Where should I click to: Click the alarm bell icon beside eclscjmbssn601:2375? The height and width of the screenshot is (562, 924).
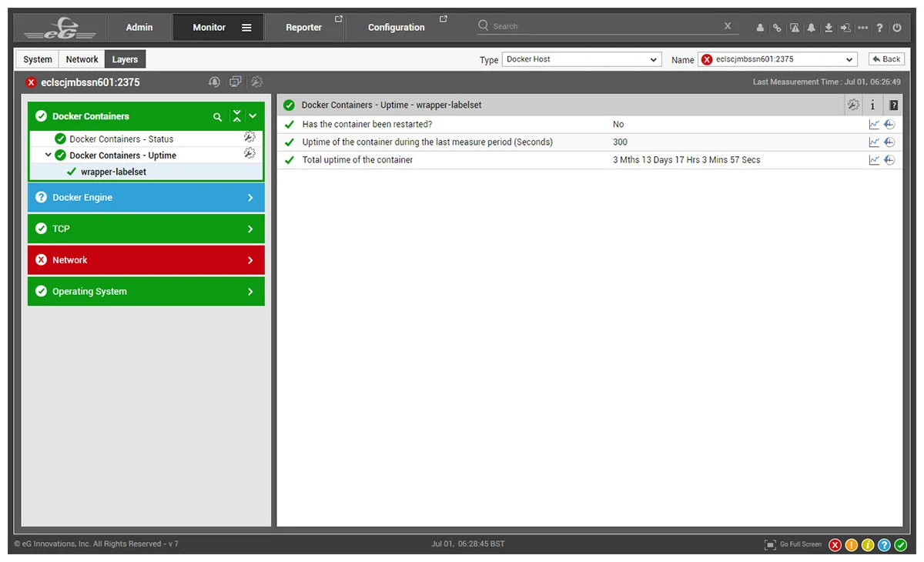pos(214,82)
